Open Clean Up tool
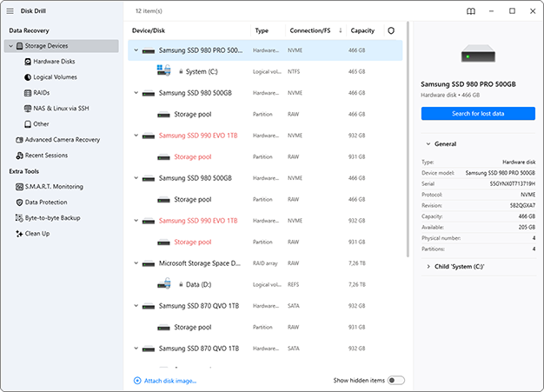 point(37,234)
